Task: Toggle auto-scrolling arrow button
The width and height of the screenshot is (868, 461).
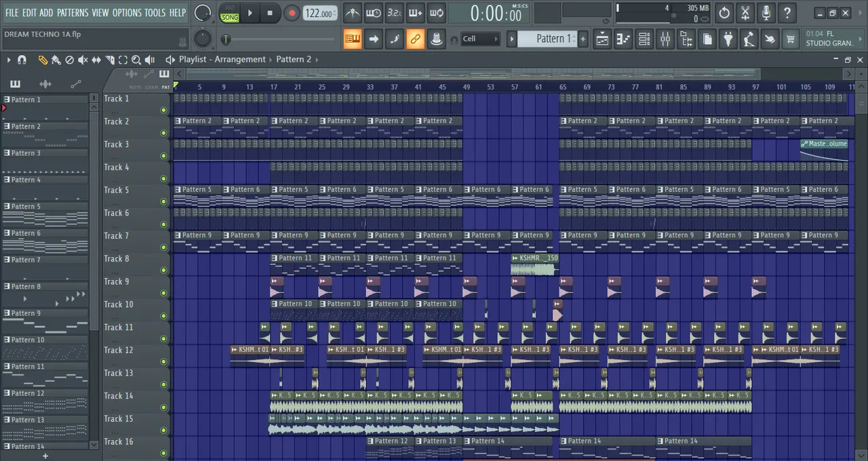Action: pos(374,39)
